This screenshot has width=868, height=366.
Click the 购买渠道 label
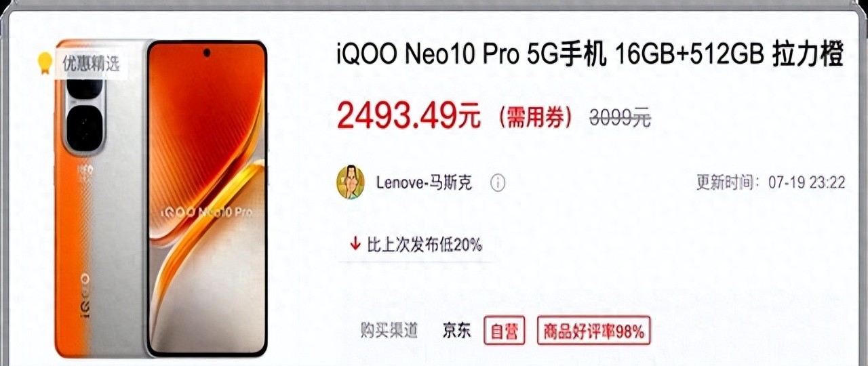(x=389, y=331)
